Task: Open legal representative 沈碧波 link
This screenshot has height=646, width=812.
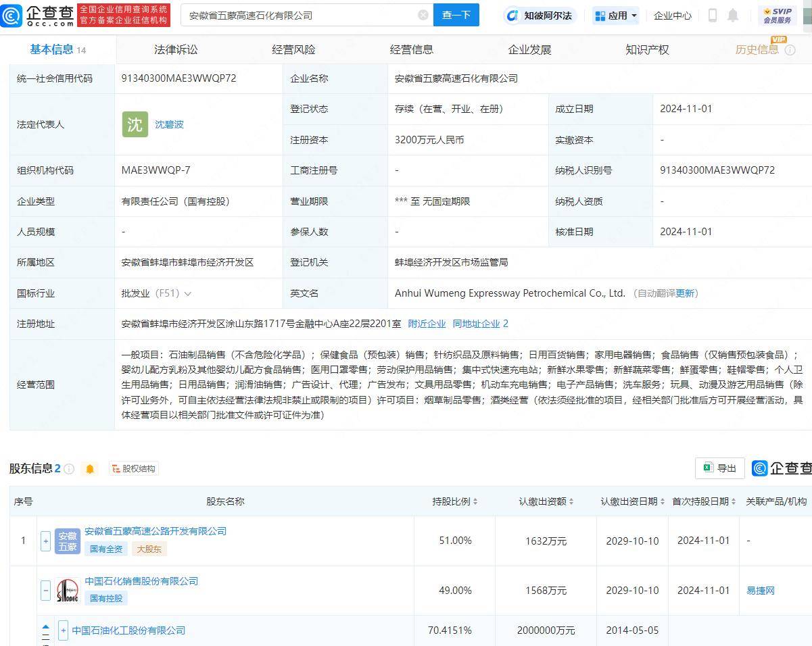Action: coord(169,124)
